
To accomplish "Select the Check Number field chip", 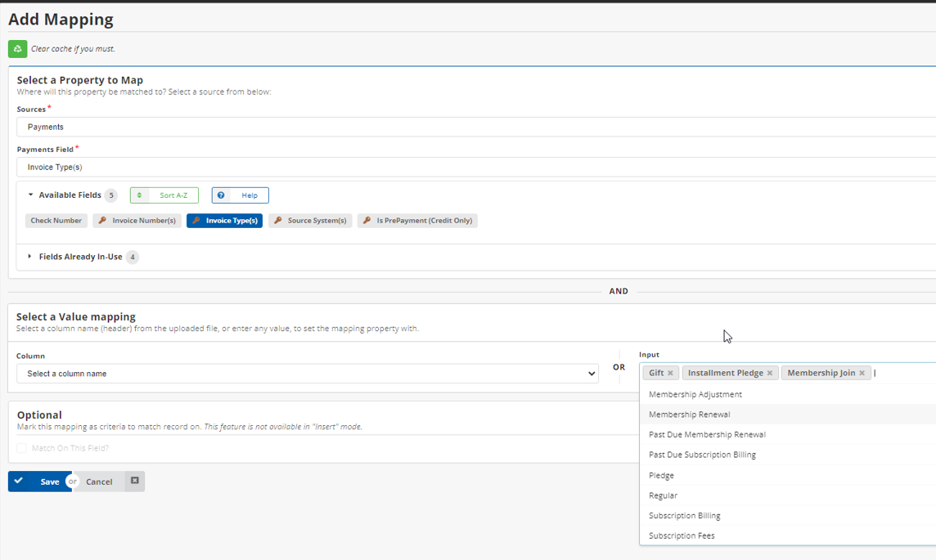I will click(x=56, y=221).
